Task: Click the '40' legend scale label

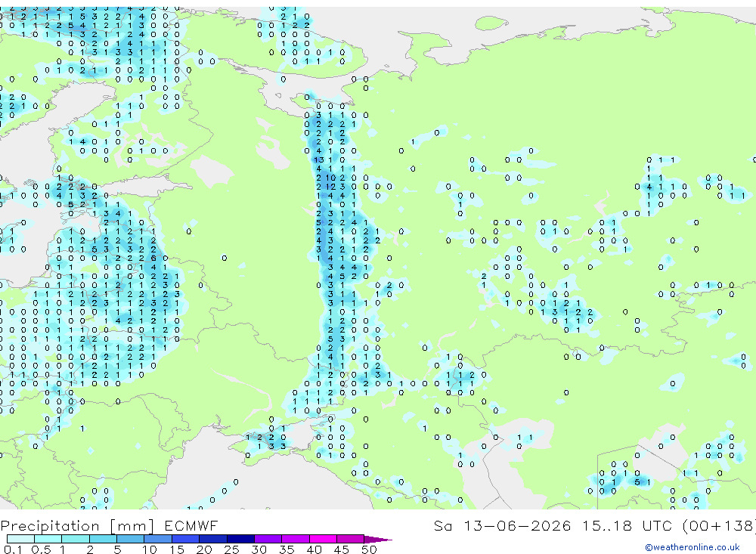Action: pyautogui.click(x=314, y=549)
